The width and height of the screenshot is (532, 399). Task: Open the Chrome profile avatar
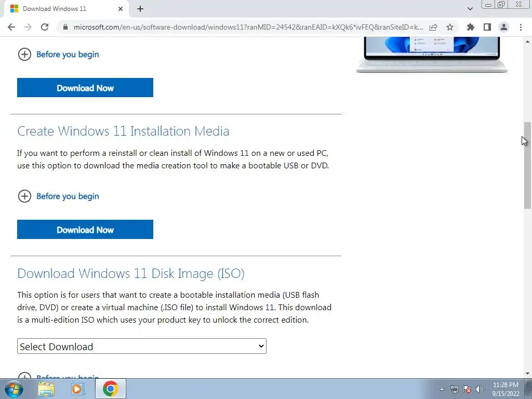pyautogui.click(x=504, y=27)
